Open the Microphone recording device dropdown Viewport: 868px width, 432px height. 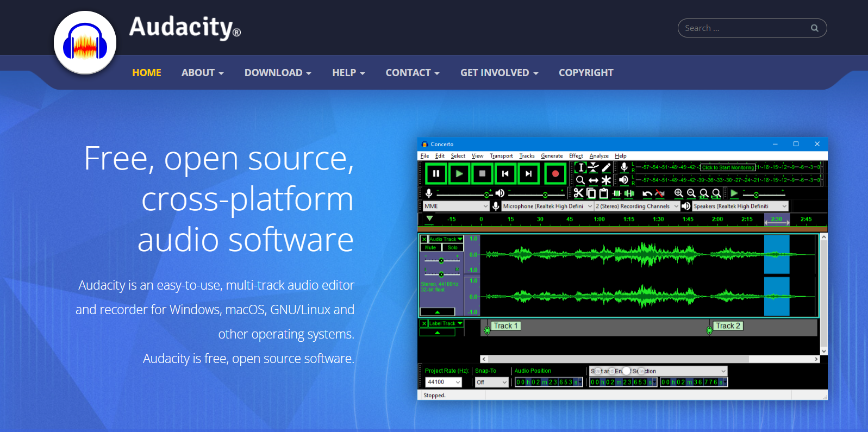[547, 206]
